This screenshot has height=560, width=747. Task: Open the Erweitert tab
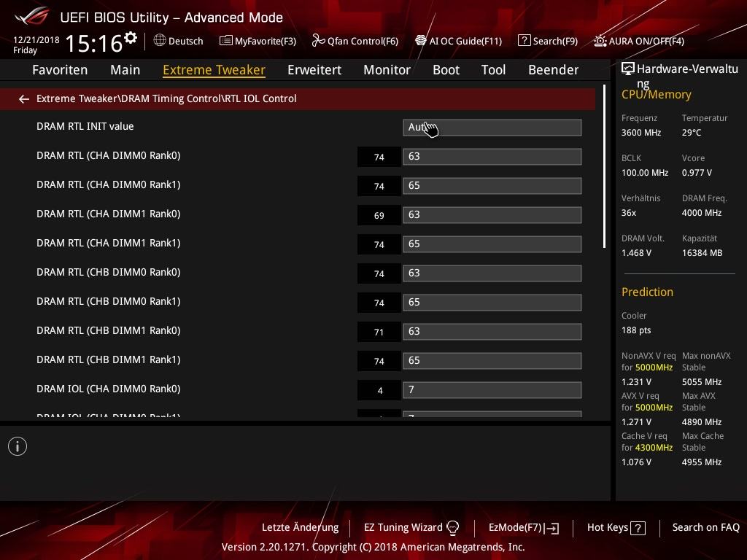pyautogui.click(x=314, y=70)
